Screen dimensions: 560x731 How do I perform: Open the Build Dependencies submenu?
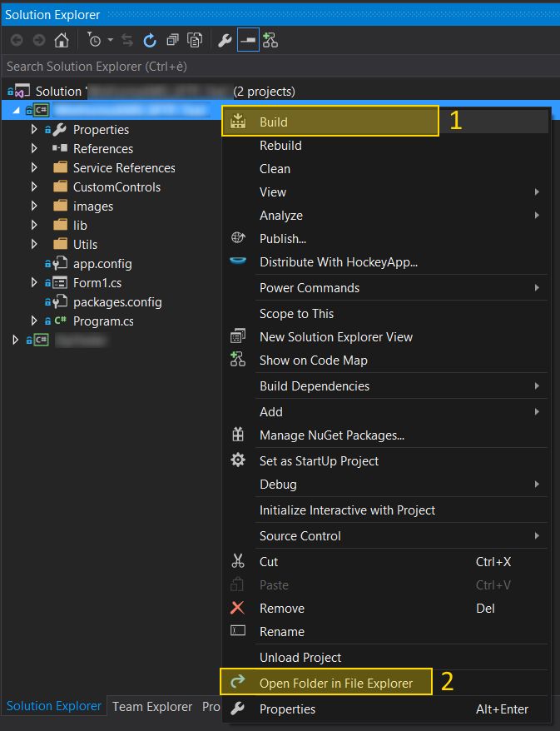384,386
